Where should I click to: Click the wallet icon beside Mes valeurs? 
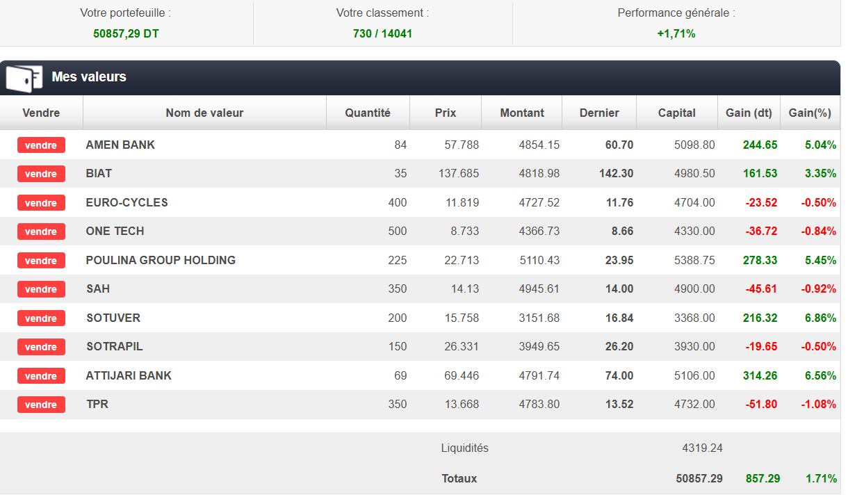pos(24,78)
